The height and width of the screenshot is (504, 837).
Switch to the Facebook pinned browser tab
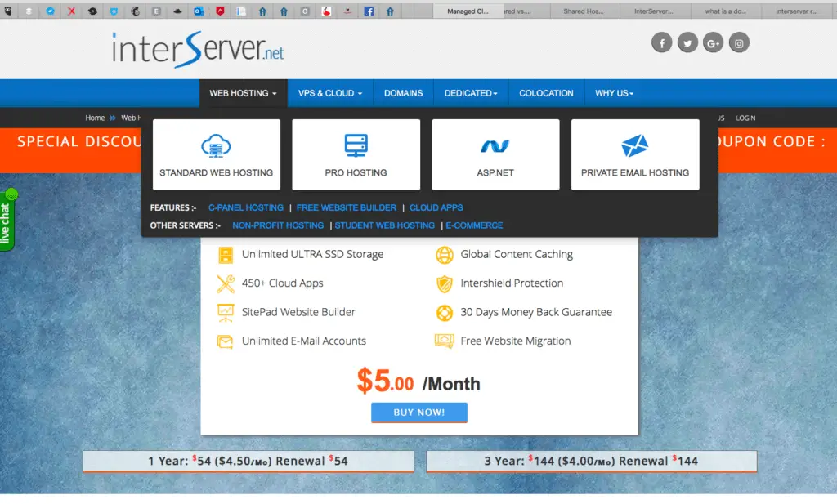369,11
